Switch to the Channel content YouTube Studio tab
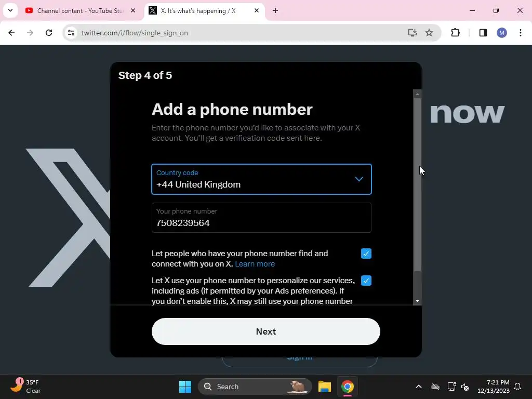This screenshot has height=399, width=532. (81, 10)
